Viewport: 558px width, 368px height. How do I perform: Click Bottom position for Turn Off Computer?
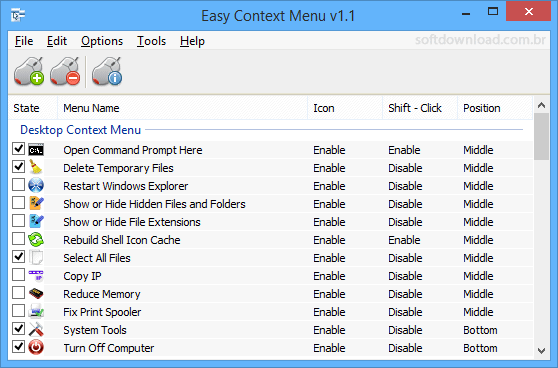[480, 348]
